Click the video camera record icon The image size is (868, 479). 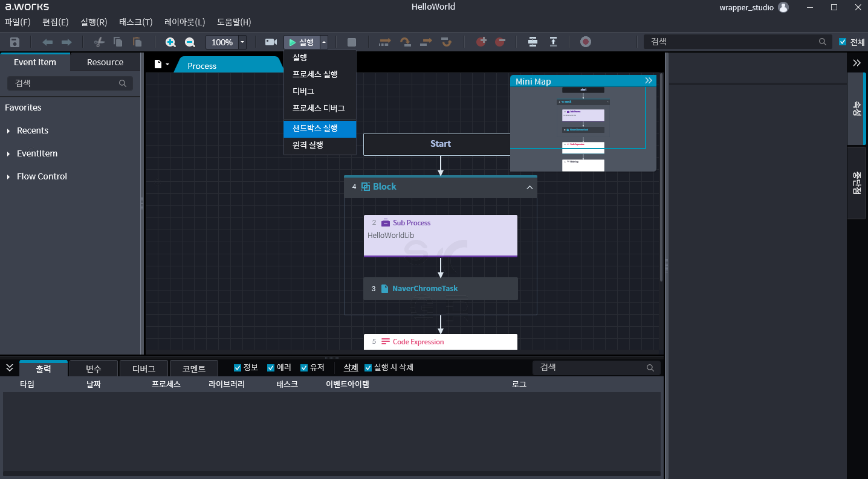point(271,42)
